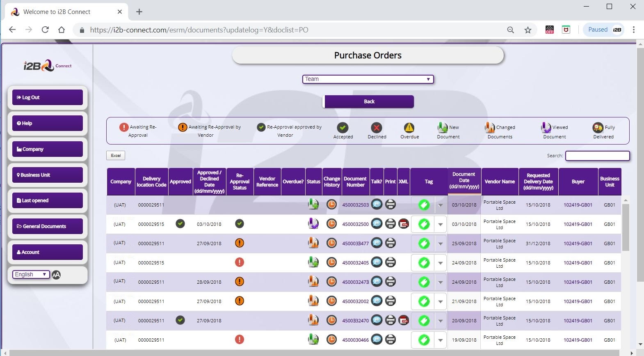
Task: Click XML icon for order 4500332470
Action: [404, 320]
